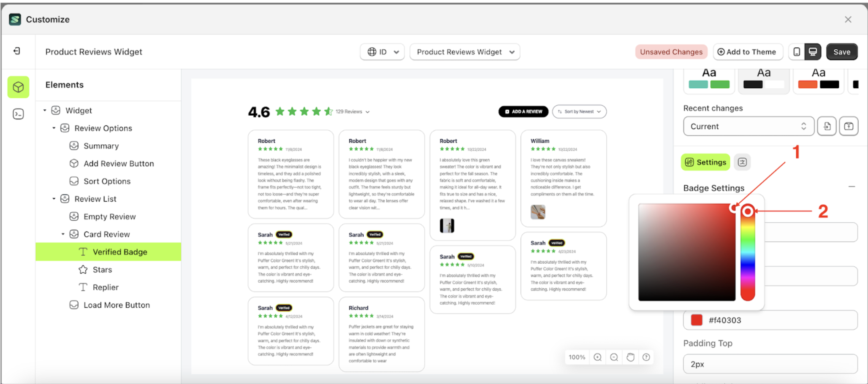Open the Sort by Newest dropdown
The image size is (868, 384).
click(x=579, y=111)
